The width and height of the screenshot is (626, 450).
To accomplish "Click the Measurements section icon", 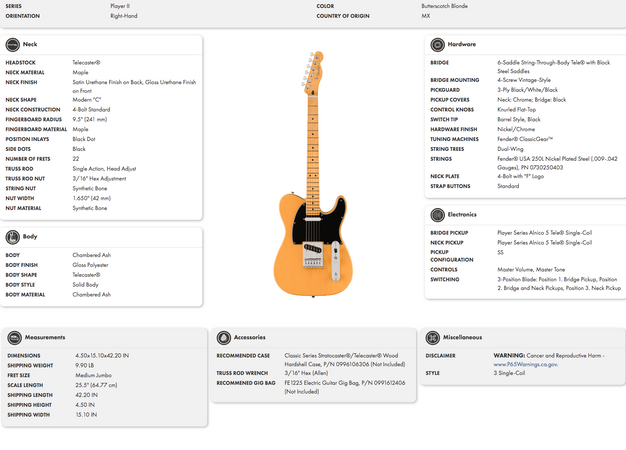I will (14, 338).
